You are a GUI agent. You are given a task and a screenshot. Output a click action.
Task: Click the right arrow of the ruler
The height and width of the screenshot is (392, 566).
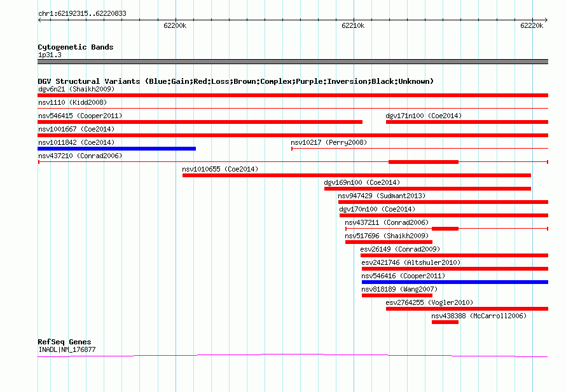point(546,20)
